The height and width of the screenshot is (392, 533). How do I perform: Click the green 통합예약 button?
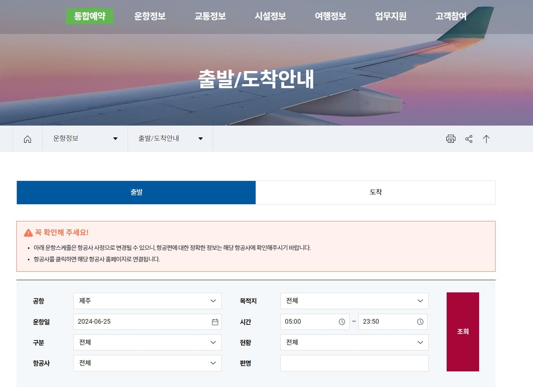click(90, 16)
